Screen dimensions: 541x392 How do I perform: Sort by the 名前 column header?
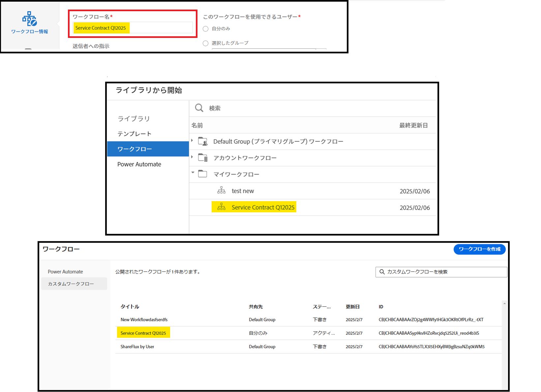click(x=197, y=125)
